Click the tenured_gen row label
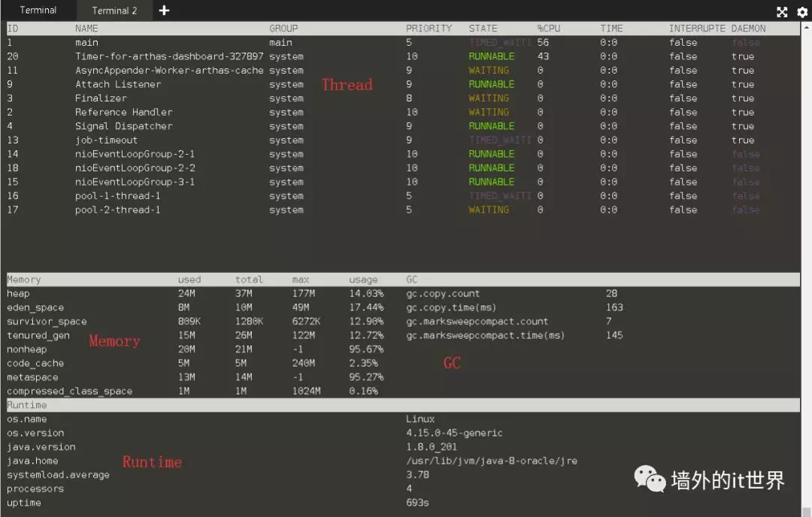812x517 pixels. tap(38, 335)
